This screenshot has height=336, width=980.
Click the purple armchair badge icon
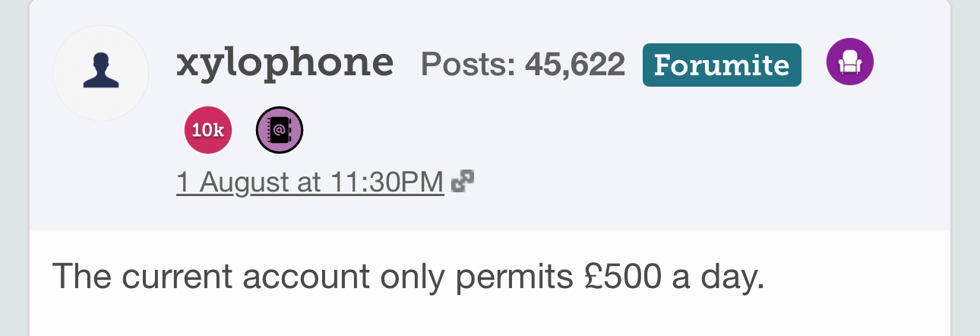[x=850, y=62]
